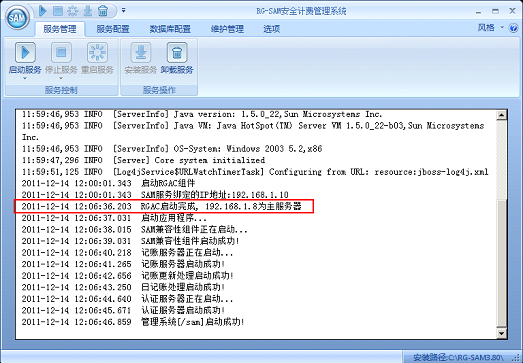Click the 重启服务 ribbon button icon
The image size is (523, 363).
click(x=97, y=52)
